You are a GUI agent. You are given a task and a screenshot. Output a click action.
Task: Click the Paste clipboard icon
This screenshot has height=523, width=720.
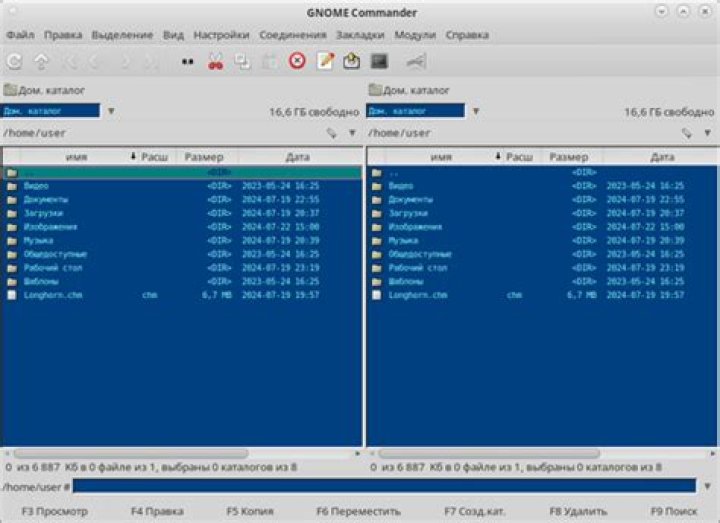pos(269,61)
